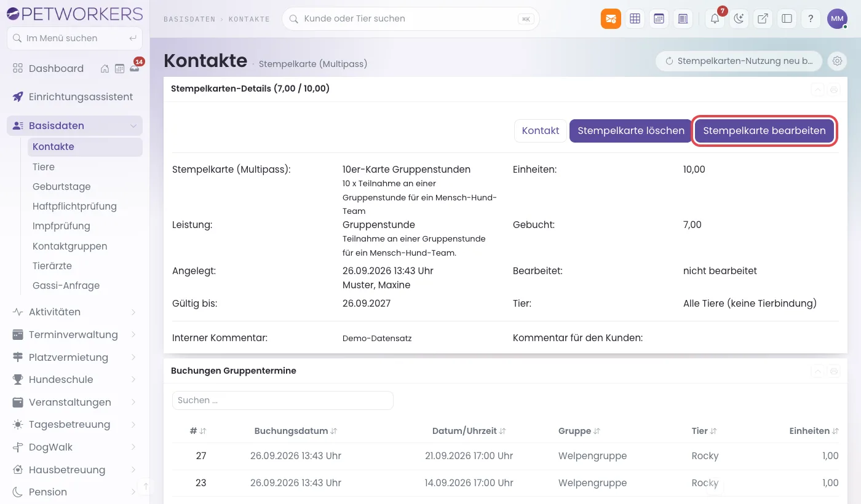861x504 pixels.
Task: Click the Stempelkarte bearbeiten button
Action: pyautogui.click(x=764, y=130)
